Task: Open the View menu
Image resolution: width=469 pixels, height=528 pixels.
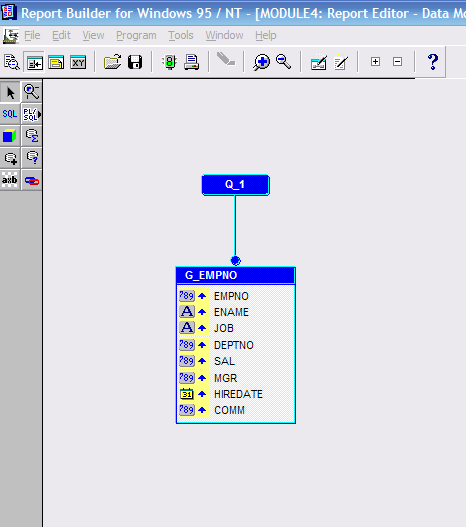Action: [x=93, y=35]
